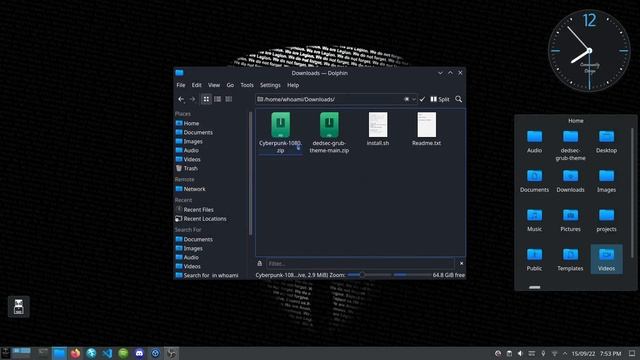This screenshot has height=360, width=640.
Task: Open the volume control in system tray
Action: 520,353
